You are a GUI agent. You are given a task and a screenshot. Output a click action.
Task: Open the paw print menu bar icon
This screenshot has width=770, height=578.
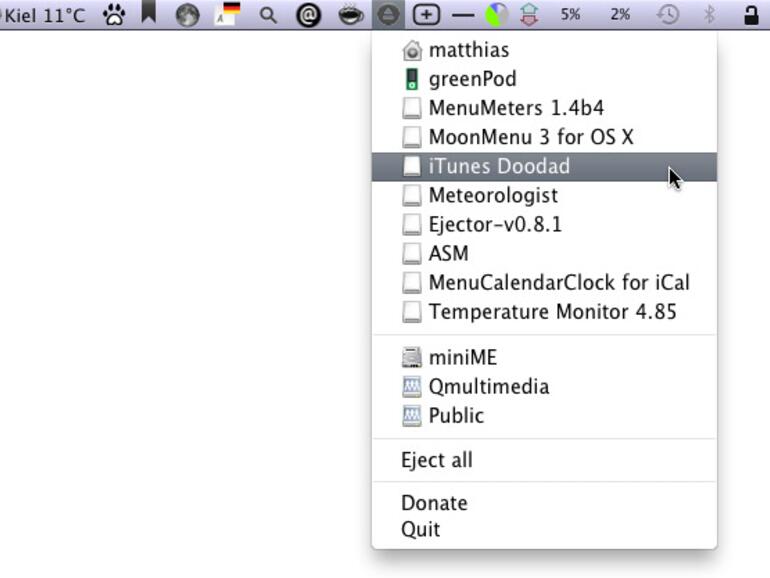tap(114, 15)
